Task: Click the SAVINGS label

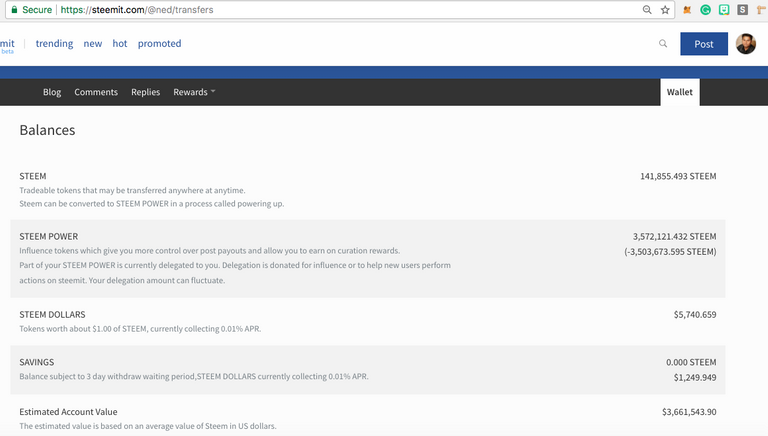Action: pos(37,363)
